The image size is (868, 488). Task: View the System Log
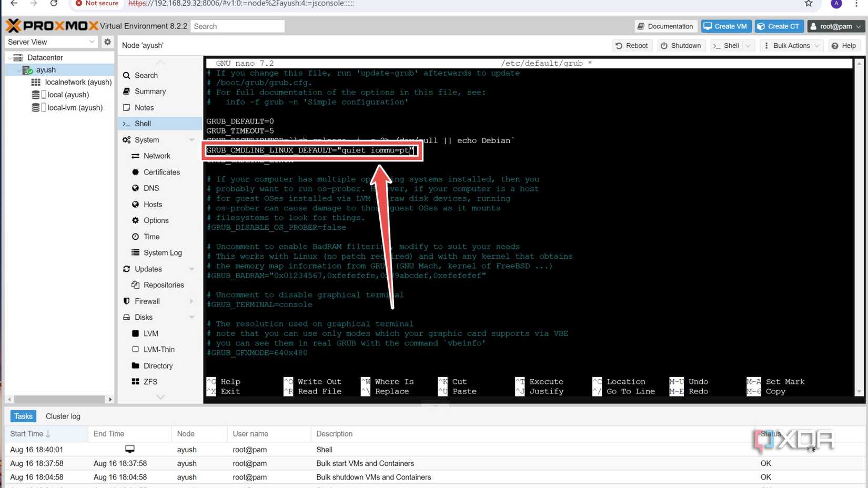tap(162, 252)
